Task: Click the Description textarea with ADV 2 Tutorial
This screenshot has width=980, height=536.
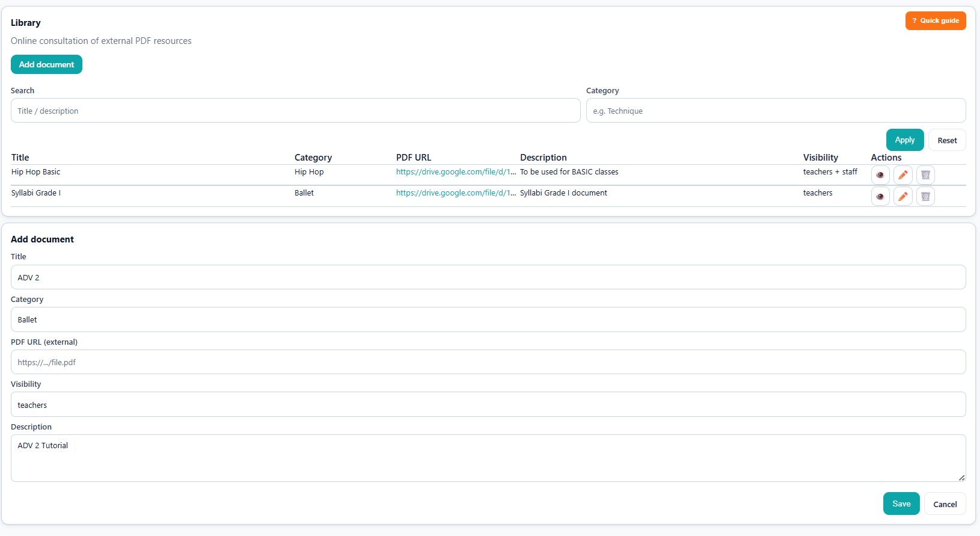Action: (488, 458)
